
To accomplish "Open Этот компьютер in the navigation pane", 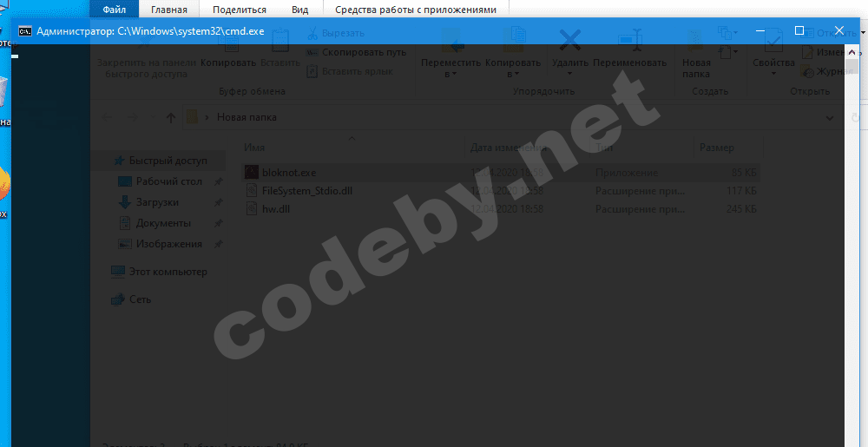I will (159, 272).
